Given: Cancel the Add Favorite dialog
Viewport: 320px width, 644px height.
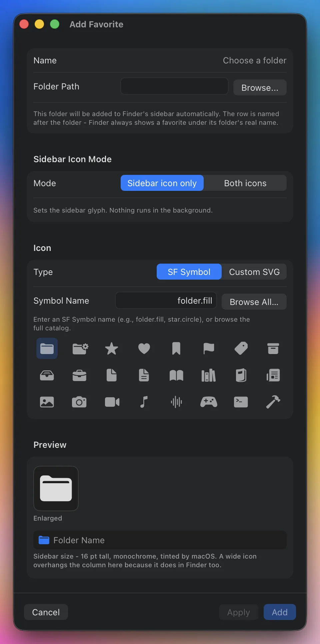Looking at the screenshot, I should click(46, 612).
